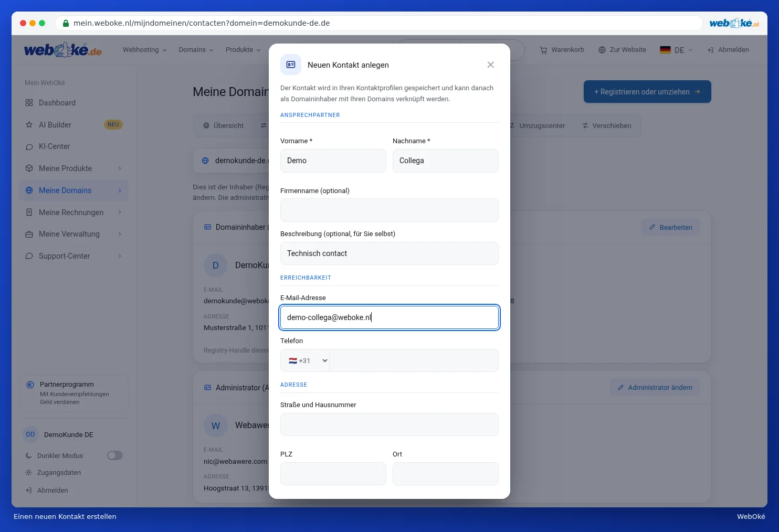779x532 pixels.
Task: Click the Zur Website globe icon
Action: 602,50
